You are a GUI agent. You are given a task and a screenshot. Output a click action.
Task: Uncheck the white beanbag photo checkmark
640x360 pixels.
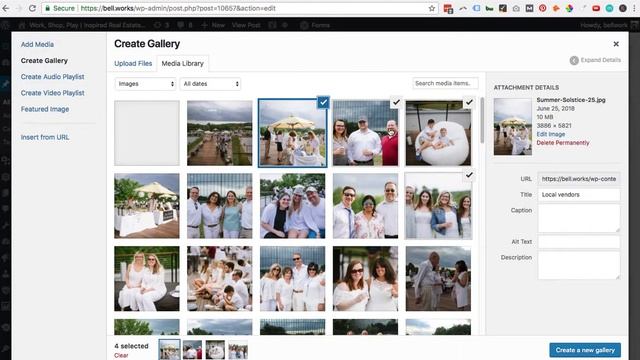[469, 102]
